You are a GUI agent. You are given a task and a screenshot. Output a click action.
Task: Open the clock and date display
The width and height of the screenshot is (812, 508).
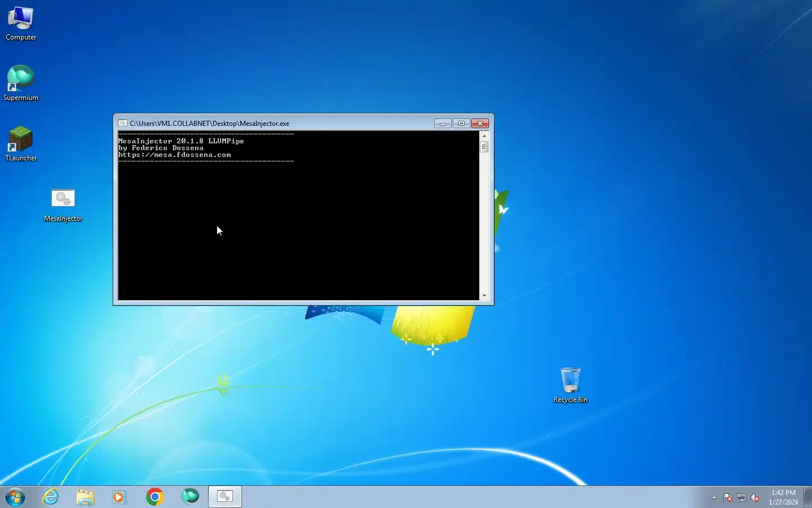tap(783, 497)
